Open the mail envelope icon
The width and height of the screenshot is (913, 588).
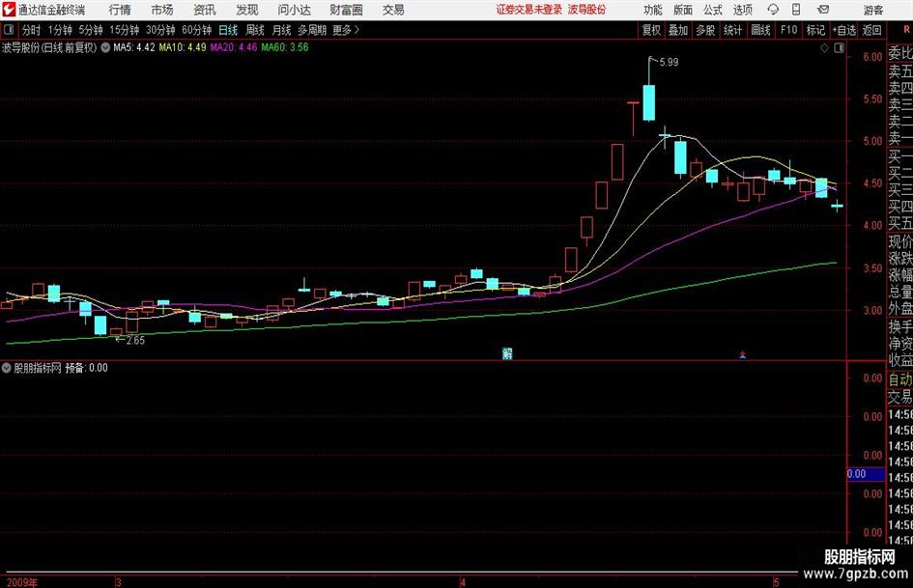click(823, 10)
